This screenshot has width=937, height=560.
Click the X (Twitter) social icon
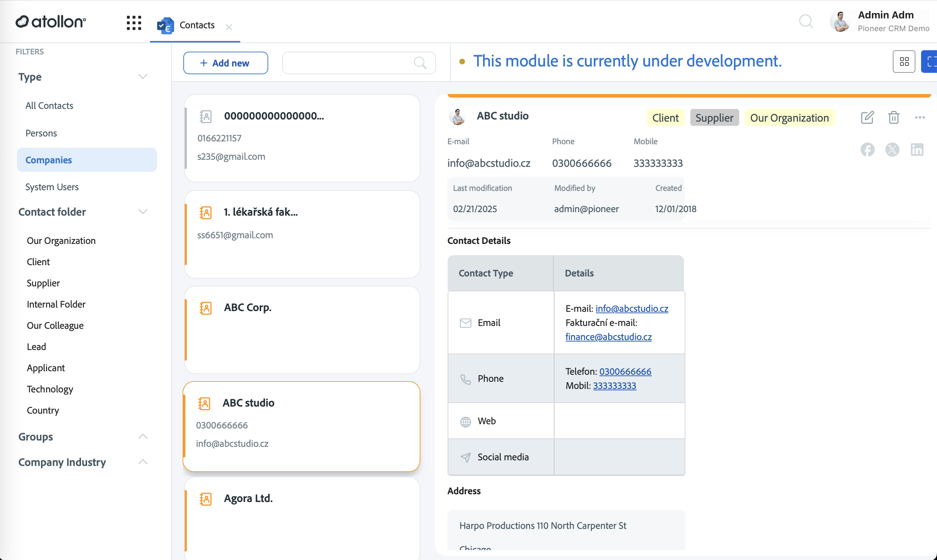[x=892, y=150]
